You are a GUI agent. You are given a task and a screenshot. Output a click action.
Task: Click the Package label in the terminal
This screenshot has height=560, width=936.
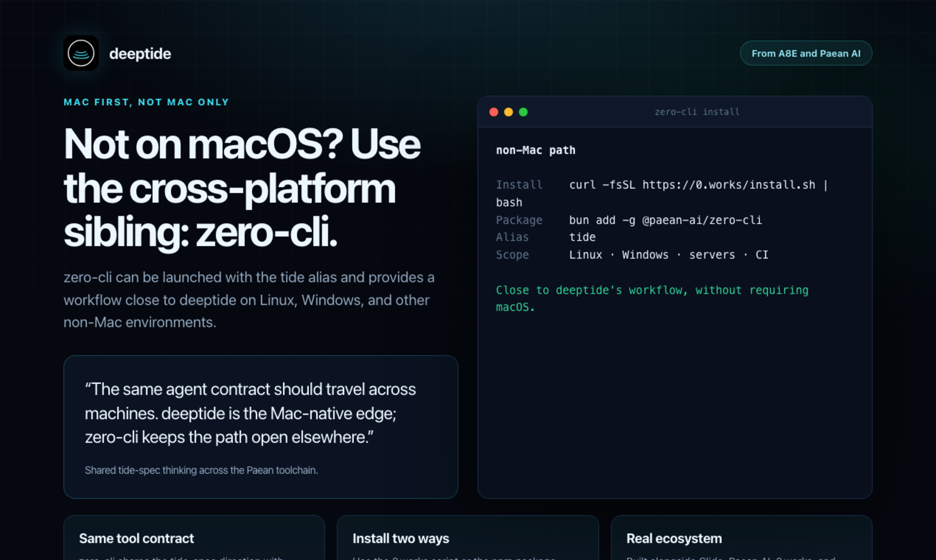coord(519,220)
